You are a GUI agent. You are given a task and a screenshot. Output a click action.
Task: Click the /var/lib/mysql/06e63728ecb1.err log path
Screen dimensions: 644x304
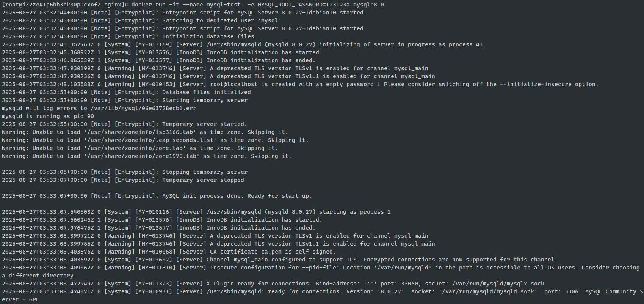coord(143,108)
